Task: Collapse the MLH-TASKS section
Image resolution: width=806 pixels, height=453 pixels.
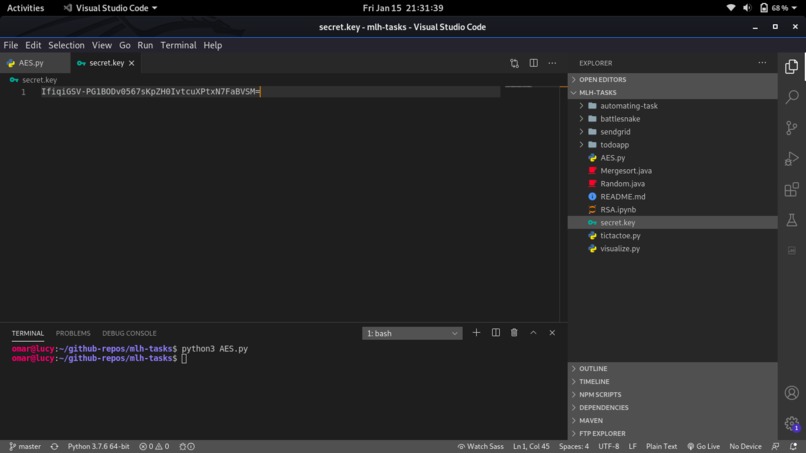Action: click(672, 93)
